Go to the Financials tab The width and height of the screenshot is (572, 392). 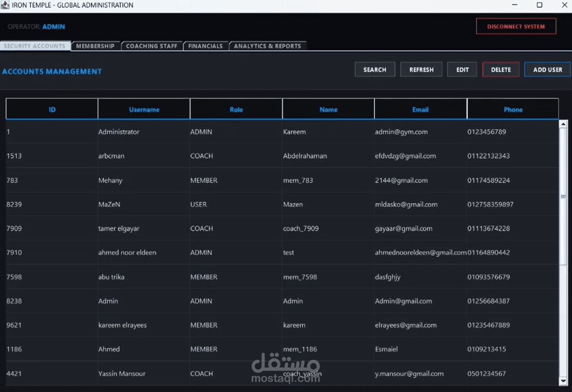coord(205,46)
